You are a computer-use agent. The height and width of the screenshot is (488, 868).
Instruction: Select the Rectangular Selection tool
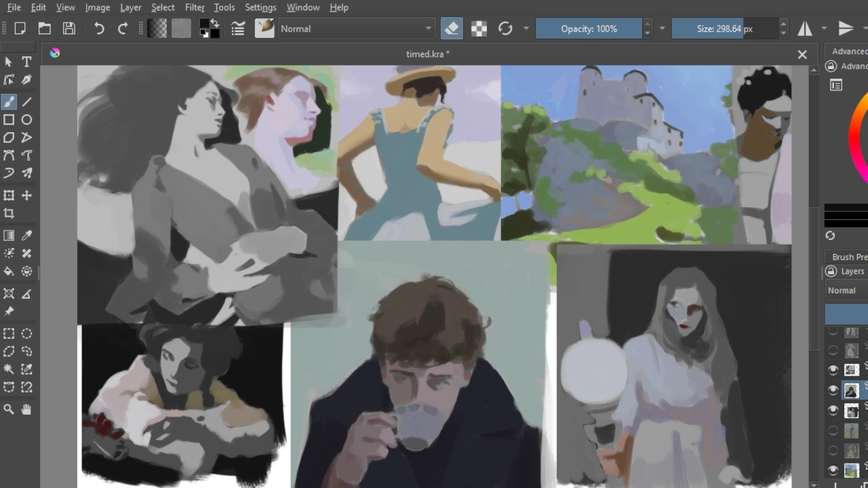pyautogui.click(x=9, y=333)
